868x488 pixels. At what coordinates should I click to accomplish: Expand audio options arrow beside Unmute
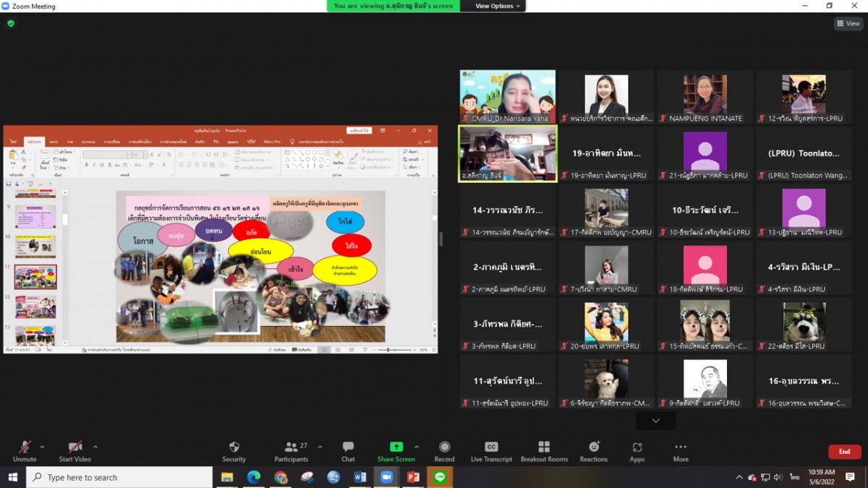[x=42, y=447]
